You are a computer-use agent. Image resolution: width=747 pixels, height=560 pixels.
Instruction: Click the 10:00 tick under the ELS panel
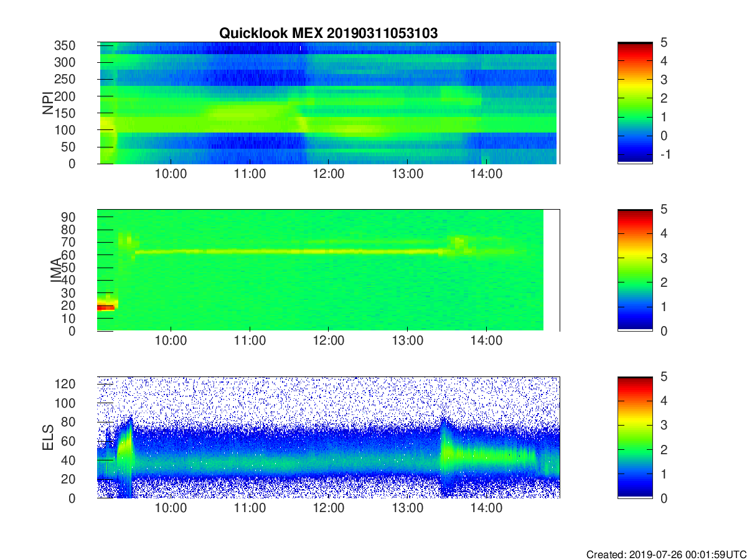coord(171,508)
